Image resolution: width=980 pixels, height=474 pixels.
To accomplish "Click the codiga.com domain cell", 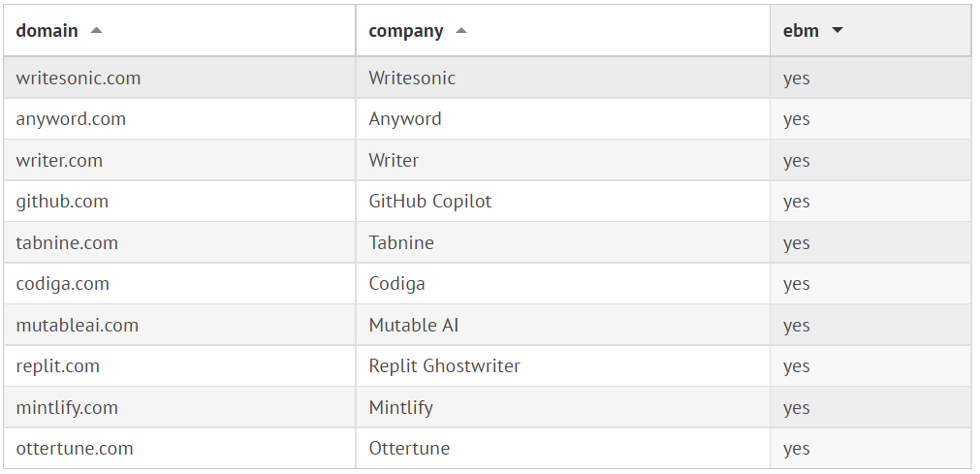I will pyautogui.click(x=63, y=284).
